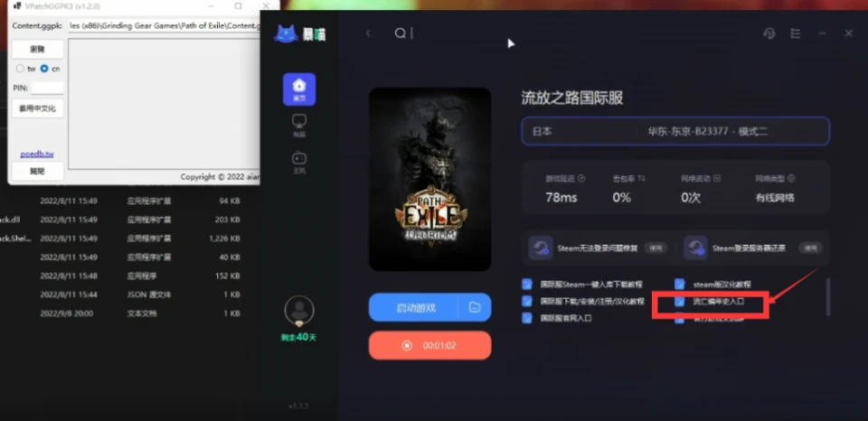The image size is (868, 421).
Task: Open 国际服下载/安装/注册/汉化教程 link
Action: [592, 302]
